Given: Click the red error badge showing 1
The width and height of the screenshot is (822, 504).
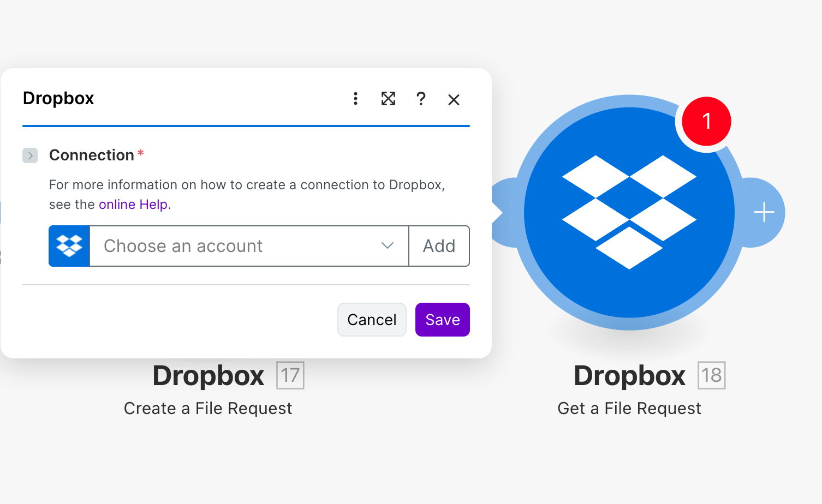Looking at the screenshot, I should (x=706, y=121).
